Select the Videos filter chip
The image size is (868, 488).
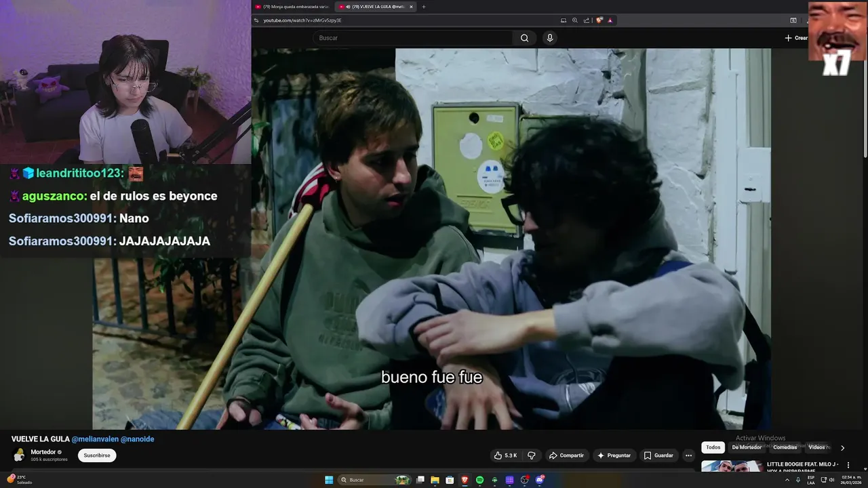[x=817, y=447]
